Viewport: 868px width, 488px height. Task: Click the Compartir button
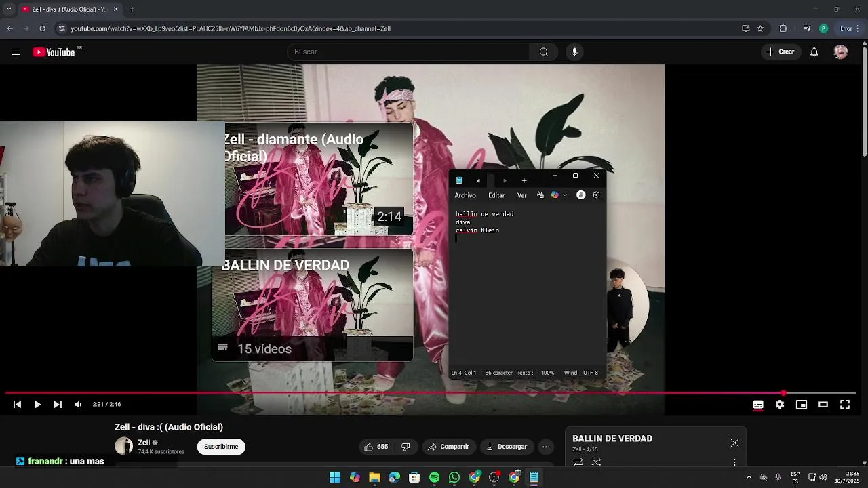[x=448, y=447]
